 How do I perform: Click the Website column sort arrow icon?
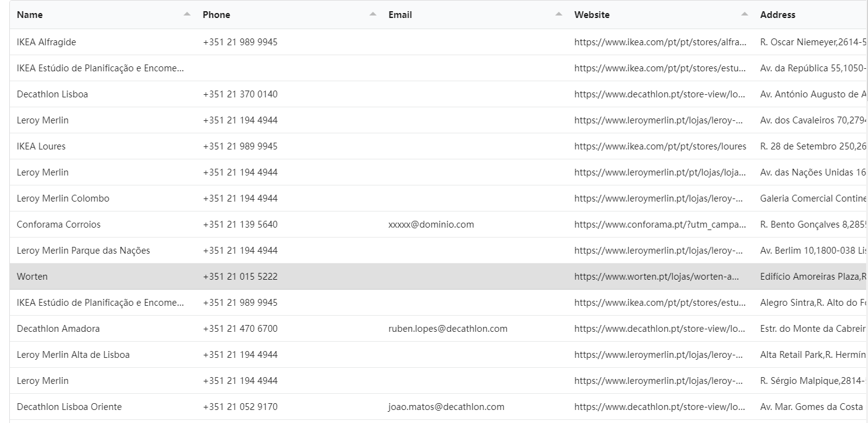point(745,14)
